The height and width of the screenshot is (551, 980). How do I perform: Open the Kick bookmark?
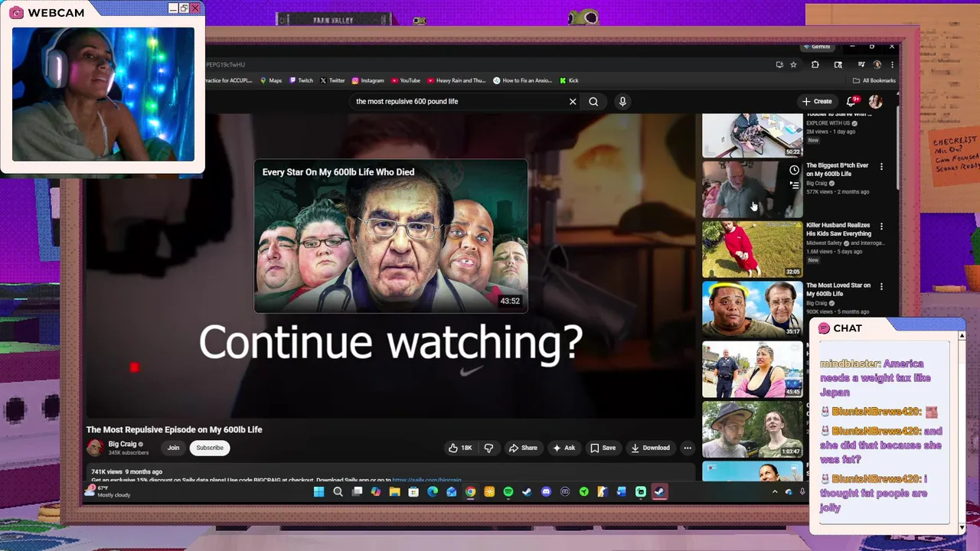(569, 80)
